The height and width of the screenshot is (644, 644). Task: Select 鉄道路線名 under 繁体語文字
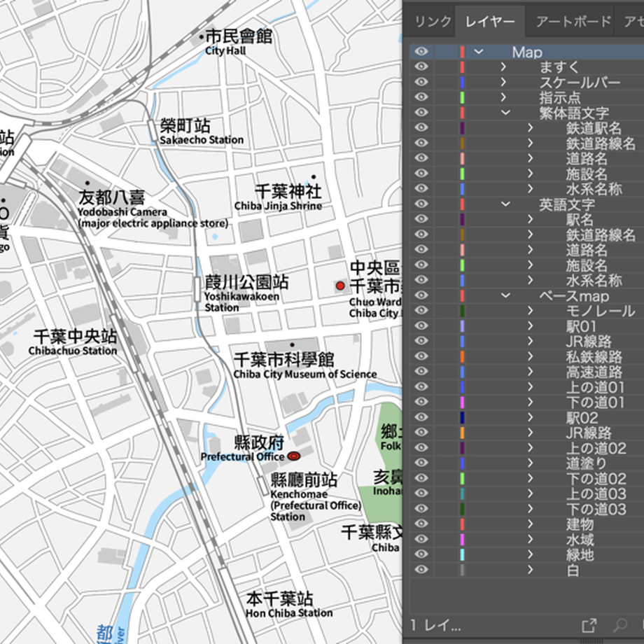click(601, 143)
